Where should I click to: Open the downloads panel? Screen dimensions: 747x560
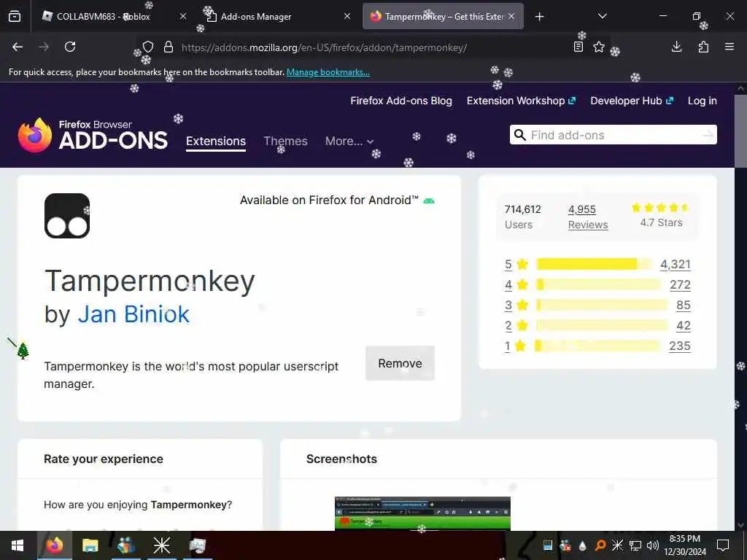coord(676,47)
